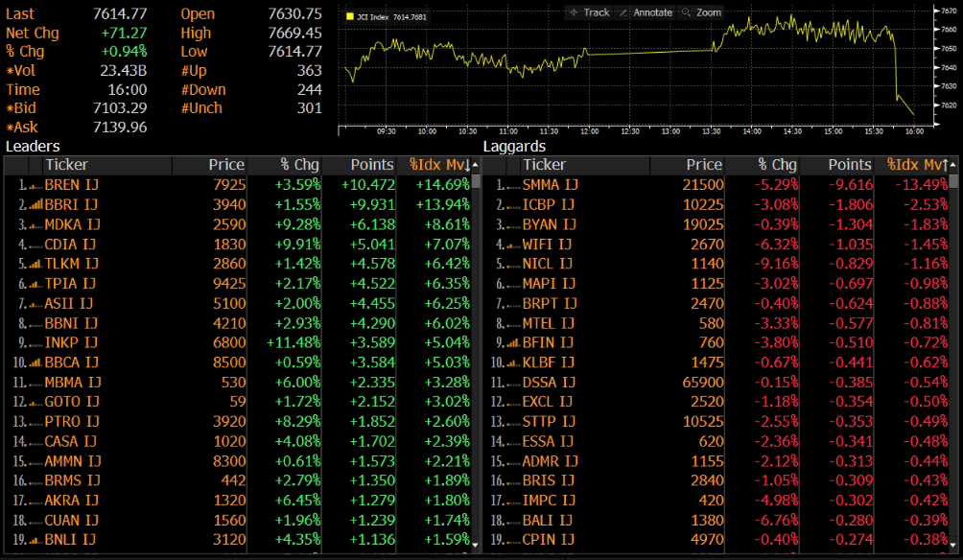The height and width of the screenshot is (560, 963).
Task: Click the Laggards table scroll-down arrow
Action: pos(953,544)
